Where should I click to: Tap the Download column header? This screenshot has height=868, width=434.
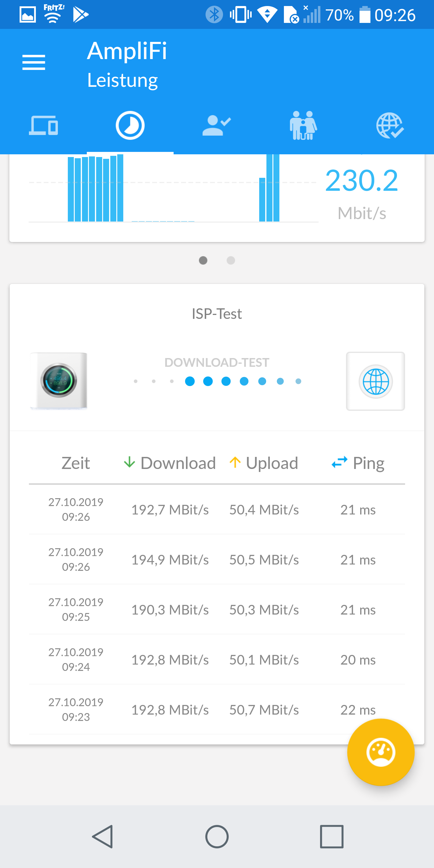click(170, 463)
